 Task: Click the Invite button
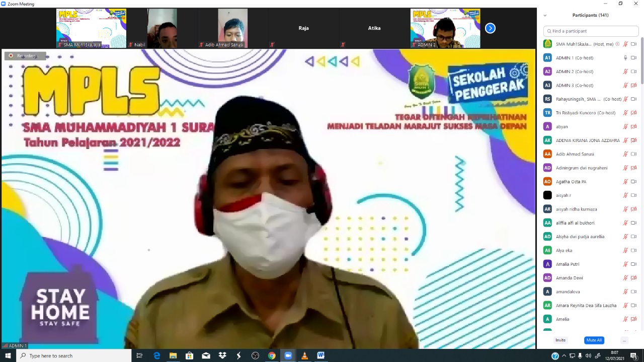tap(560, 340)
